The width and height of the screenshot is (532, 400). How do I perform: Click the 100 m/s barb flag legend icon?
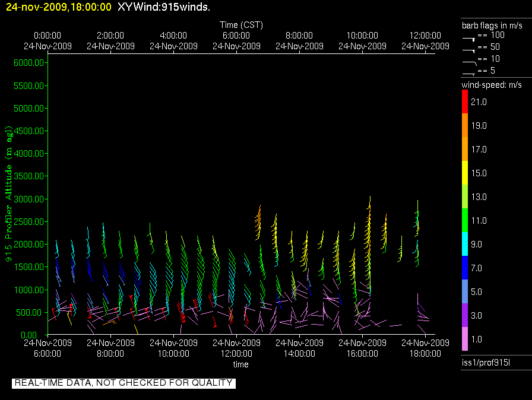click(x=469, y=37)
